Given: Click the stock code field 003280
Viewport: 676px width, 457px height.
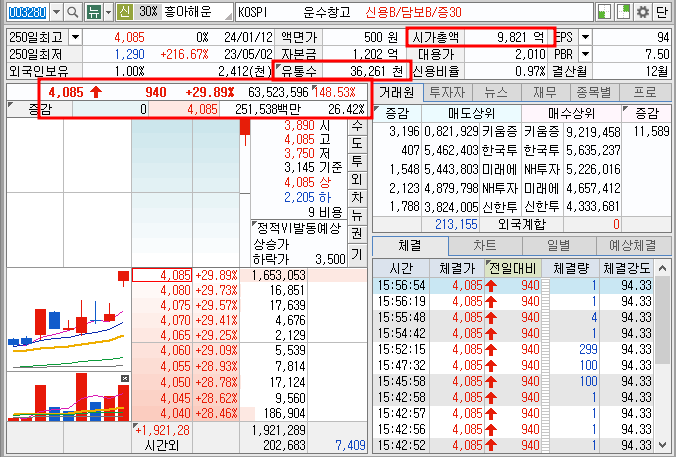Looking at the screenshot, I should pos(28,12).
